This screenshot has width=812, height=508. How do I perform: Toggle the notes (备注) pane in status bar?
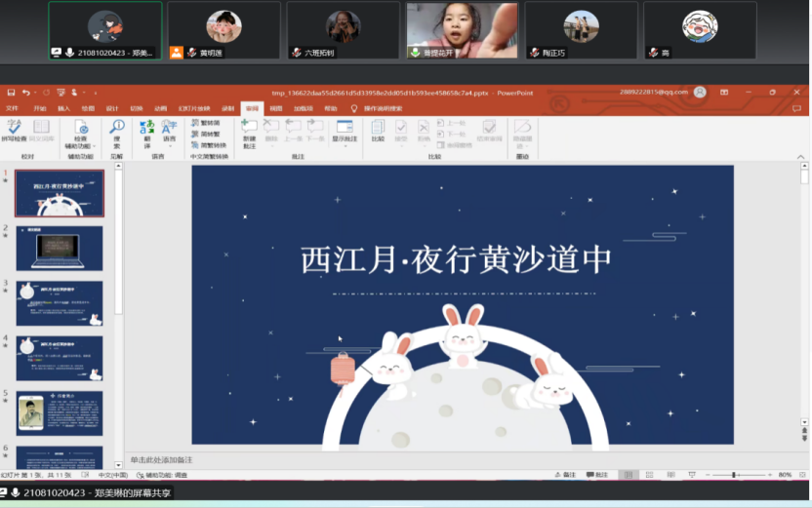click(564, 475)
